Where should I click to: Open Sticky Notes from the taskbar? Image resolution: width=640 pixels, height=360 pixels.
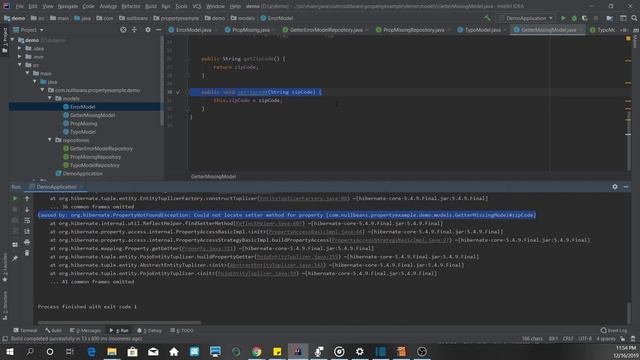[277, 351]
